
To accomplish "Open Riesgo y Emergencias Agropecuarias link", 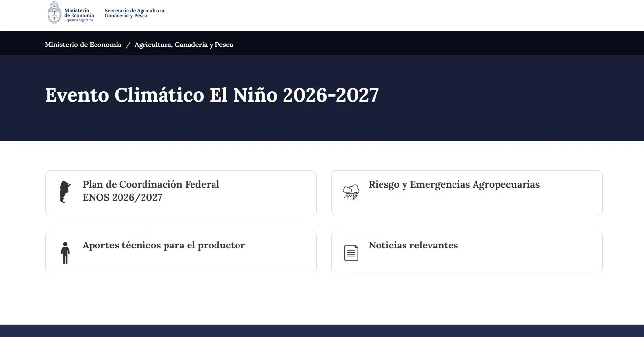I will click(x=467, y=193).
